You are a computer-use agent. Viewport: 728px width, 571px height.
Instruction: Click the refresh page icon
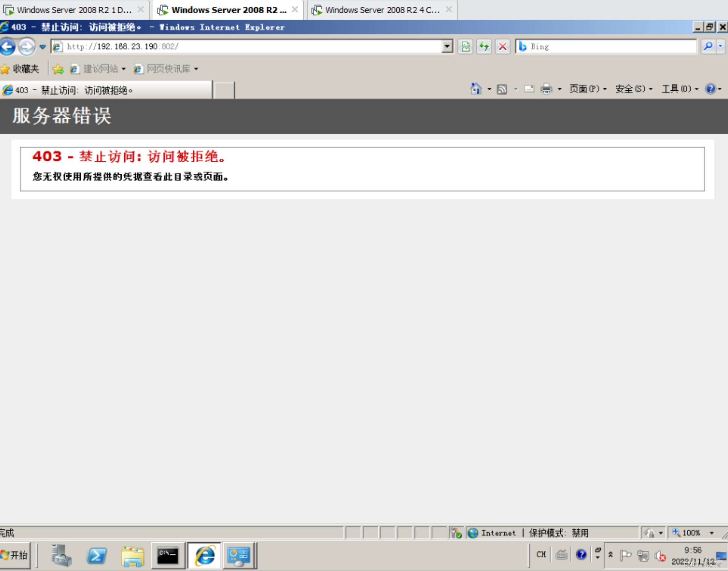click(484, 46)
